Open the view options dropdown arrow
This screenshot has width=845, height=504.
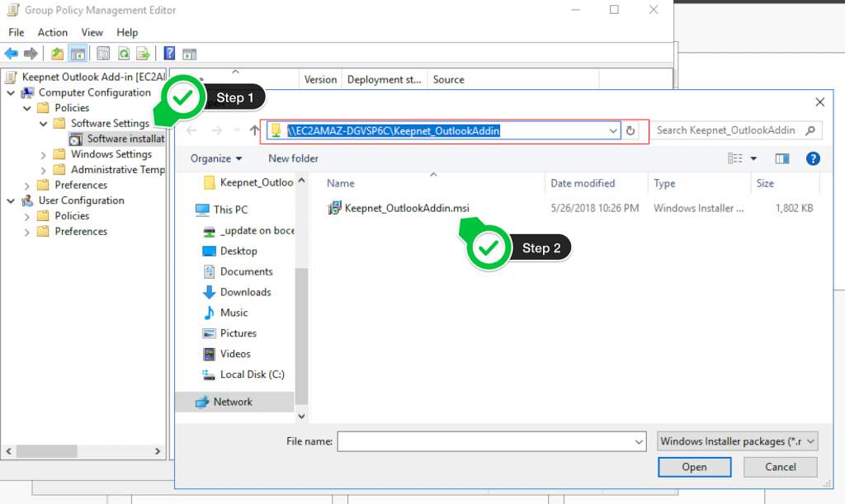(753, 158)
